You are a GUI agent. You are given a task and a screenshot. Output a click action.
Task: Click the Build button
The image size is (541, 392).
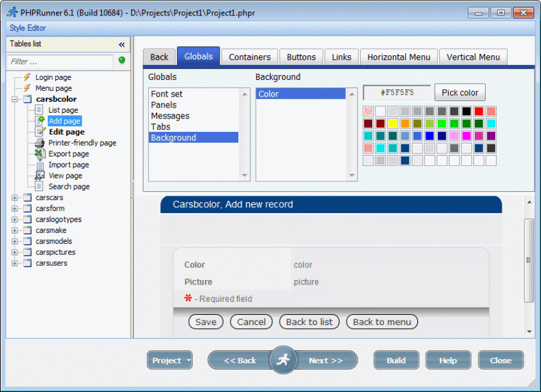(x=396, y=360)
